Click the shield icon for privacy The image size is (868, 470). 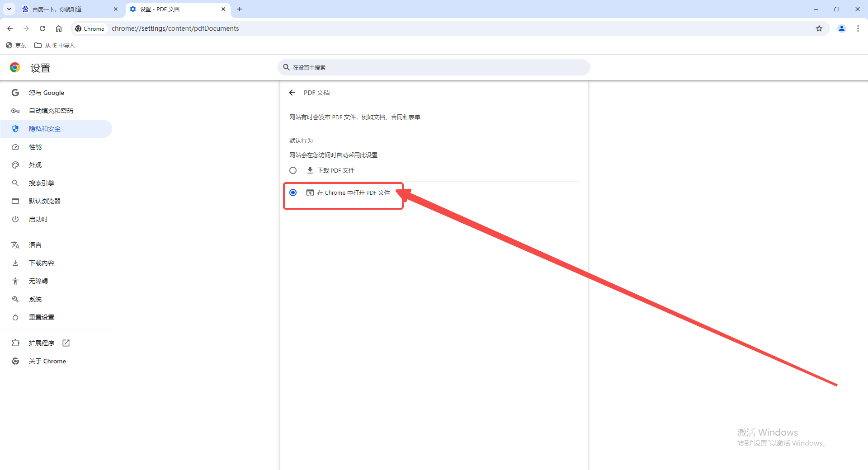15,129
